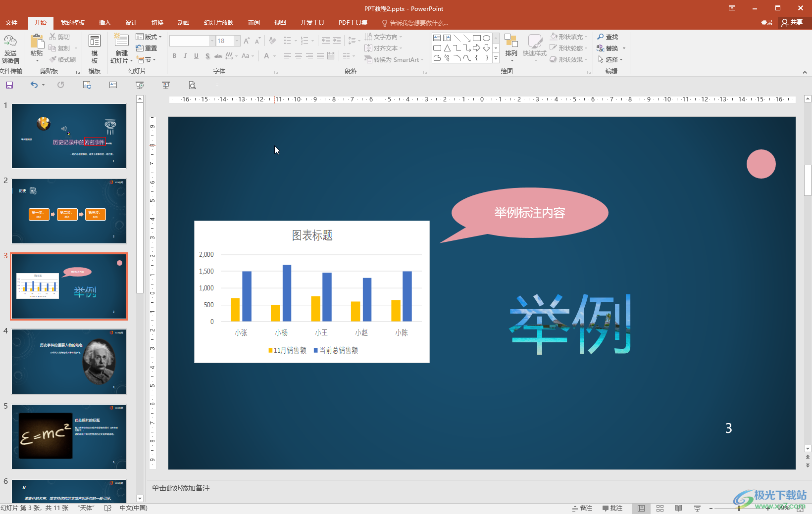The height and width of the screenshot is (514, 812).
Task: Reset the slide layout with 重置
Action: point(147,48)
